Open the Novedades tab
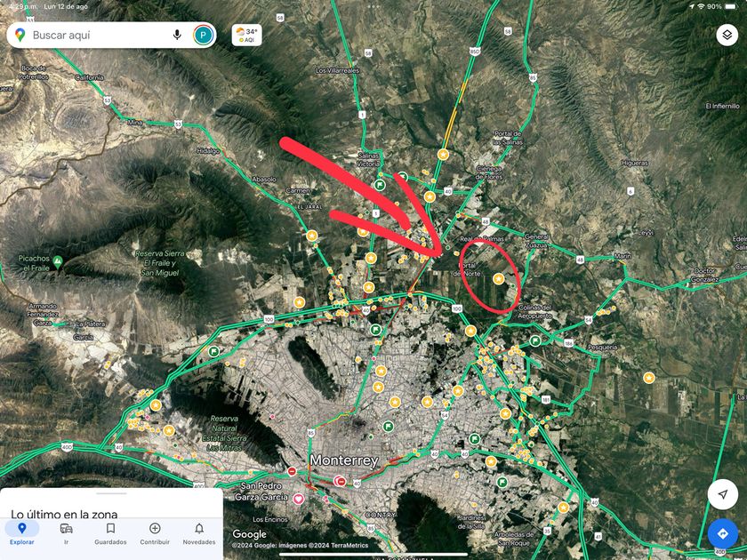The height and width of the screenshot is (560, 747). (x=199, y=533)
